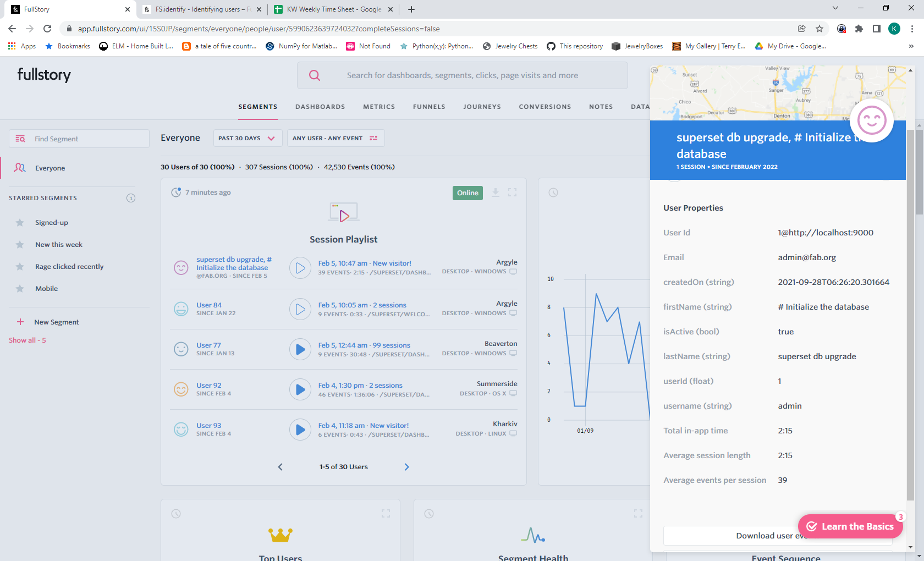The width and height of the screenshot is (924, 561).
Task: Play User 77's Feb 5 session
Action: [300, 349]
